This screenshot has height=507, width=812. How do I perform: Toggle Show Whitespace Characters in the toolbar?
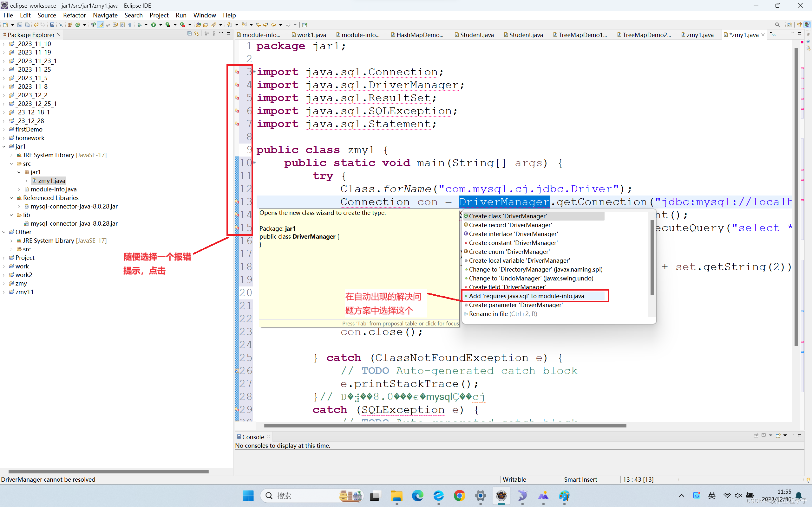(130, 24)
